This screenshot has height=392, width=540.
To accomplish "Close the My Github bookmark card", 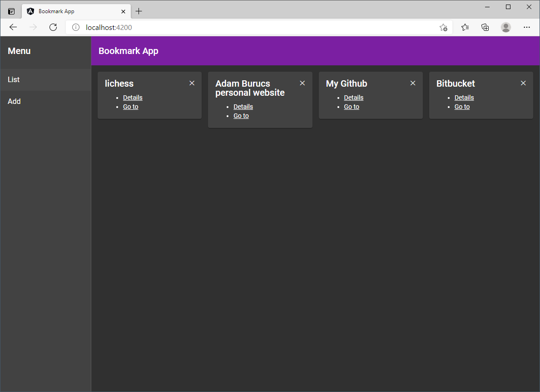I will (x=413, y=83).
